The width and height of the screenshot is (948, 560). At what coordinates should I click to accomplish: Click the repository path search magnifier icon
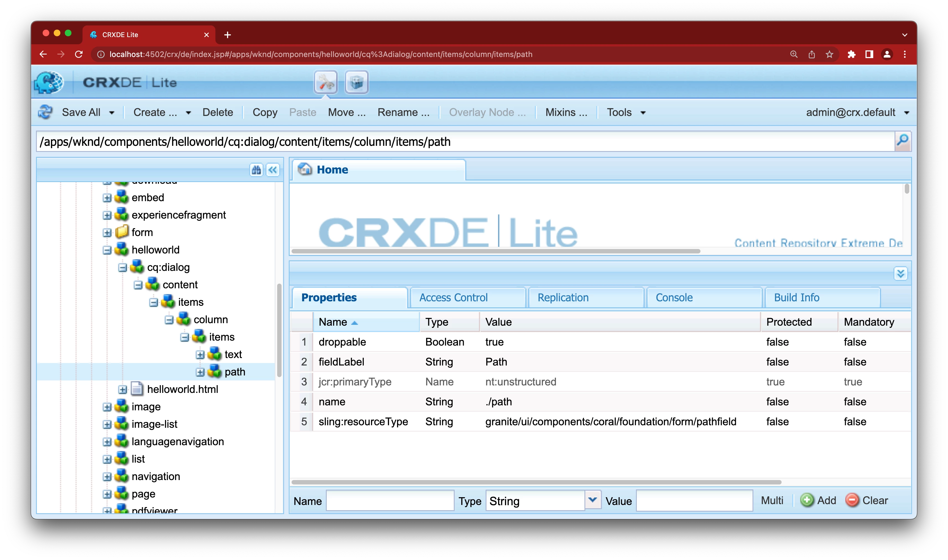click(903, 141)
